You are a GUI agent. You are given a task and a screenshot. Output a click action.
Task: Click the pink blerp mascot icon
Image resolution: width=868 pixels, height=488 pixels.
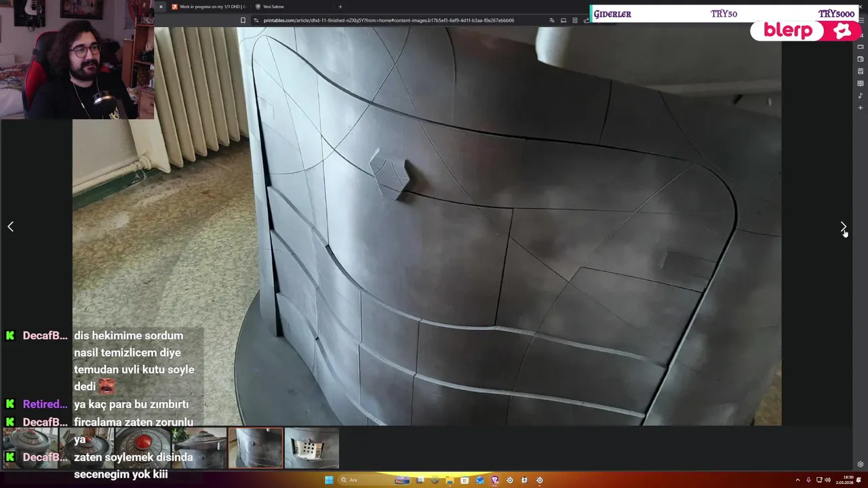(842, 30)
